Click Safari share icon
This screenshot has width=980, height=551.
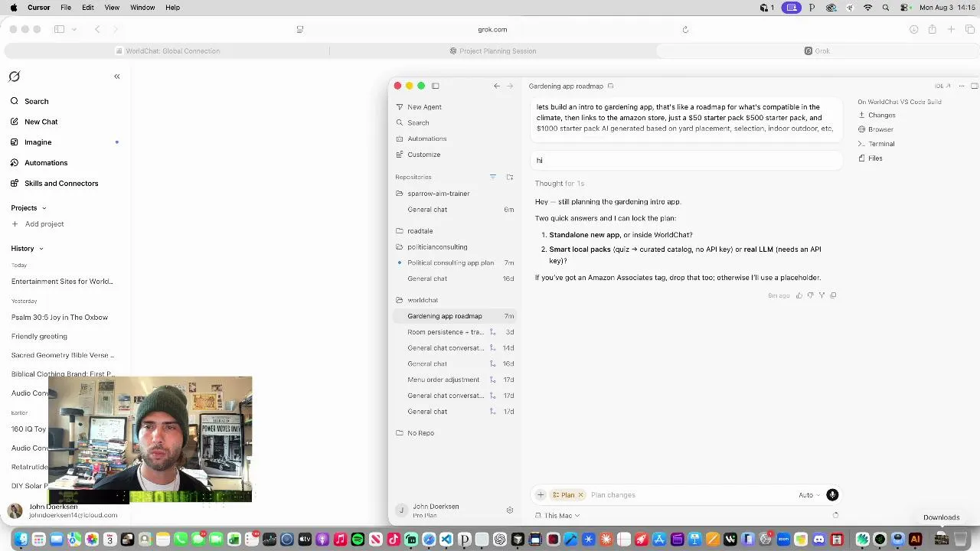click(932, 30)
